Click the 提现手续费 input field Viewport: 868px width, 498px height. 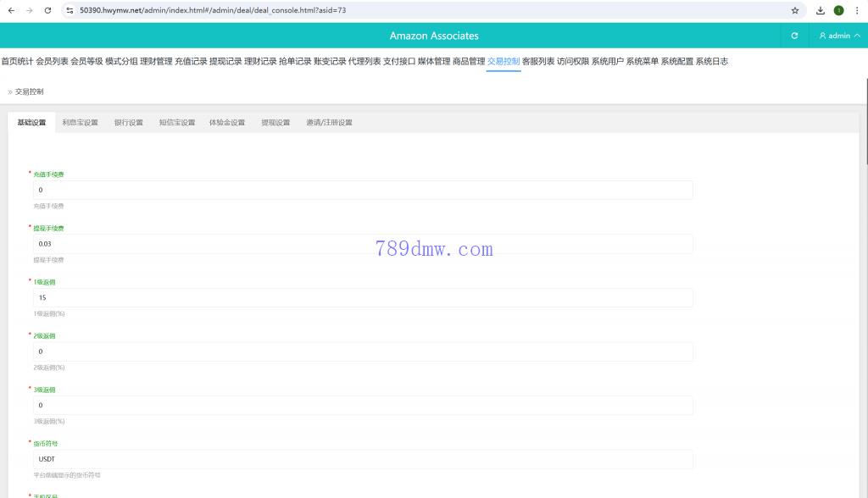[x=363, y=244]
